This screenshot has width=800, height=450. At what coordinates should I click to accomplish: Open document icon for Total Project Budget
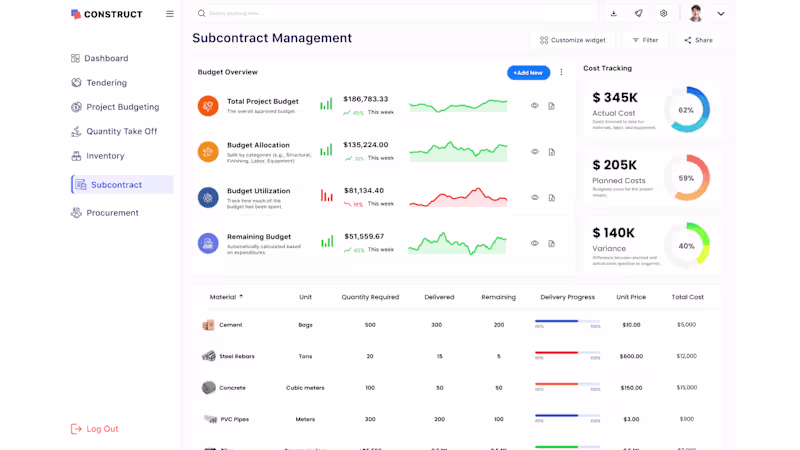(x=552, y=106)
